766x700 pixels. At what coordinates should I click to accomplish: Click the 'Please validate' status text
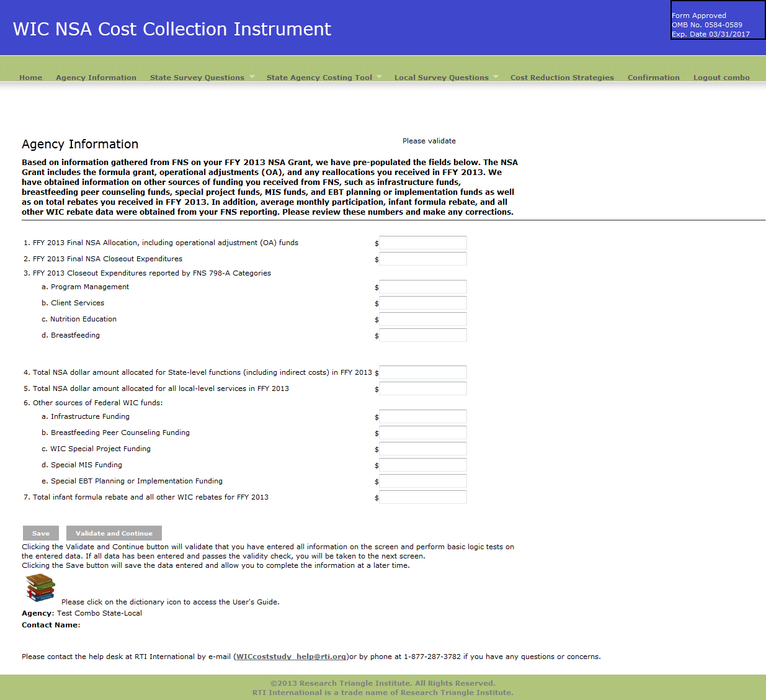pyautogui.click(x=429, y=141)
